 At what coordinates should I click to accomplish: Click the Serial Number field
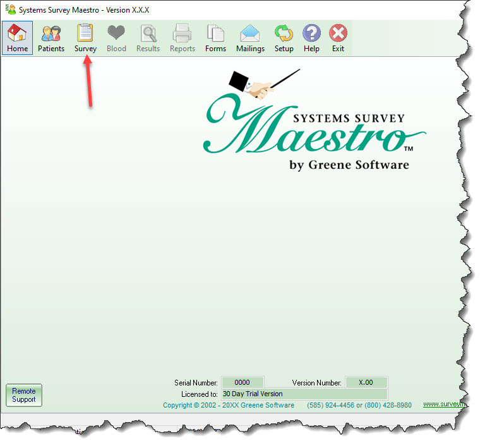(x=242, y=383)
